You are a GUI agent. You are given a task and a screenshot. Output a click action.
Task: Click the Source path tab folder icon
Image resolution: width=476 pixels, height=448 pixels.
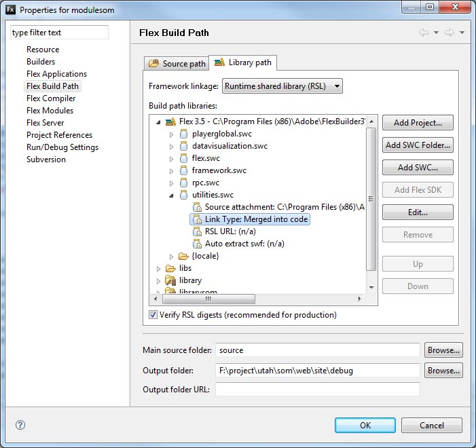point(153,63)
